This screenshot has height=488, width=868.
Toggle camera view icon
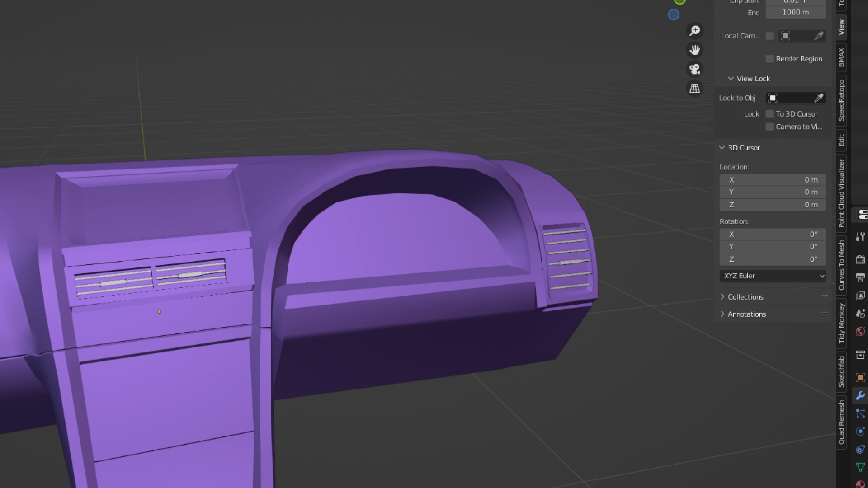[695, 69]
